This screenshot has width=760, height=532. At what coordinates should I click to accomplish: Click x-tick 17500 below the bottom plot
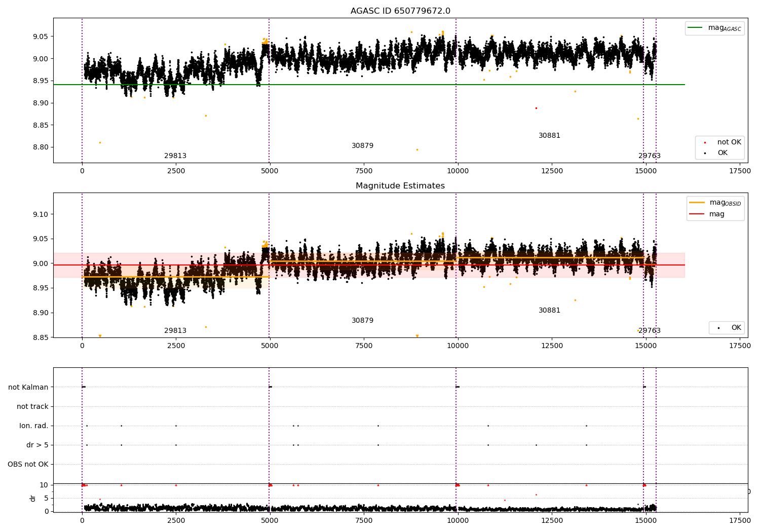(x=740, y=521)
